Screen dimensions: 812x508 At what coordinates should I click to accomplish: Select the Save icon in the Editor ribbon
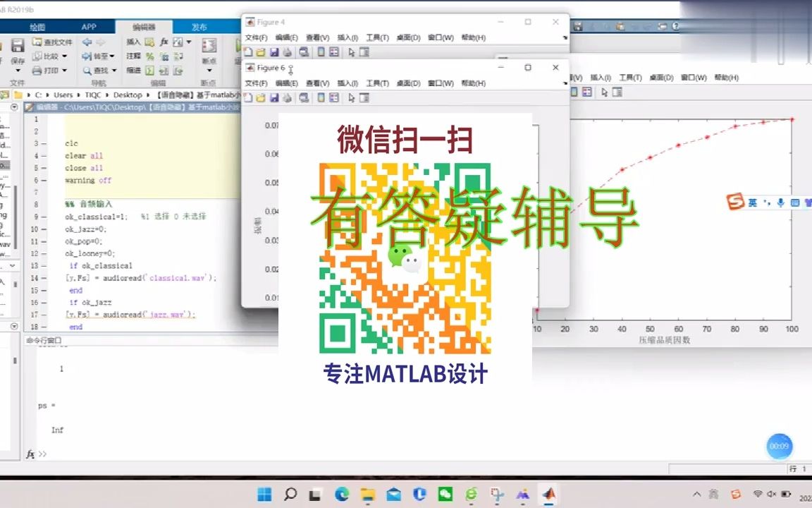click(18, 45)
